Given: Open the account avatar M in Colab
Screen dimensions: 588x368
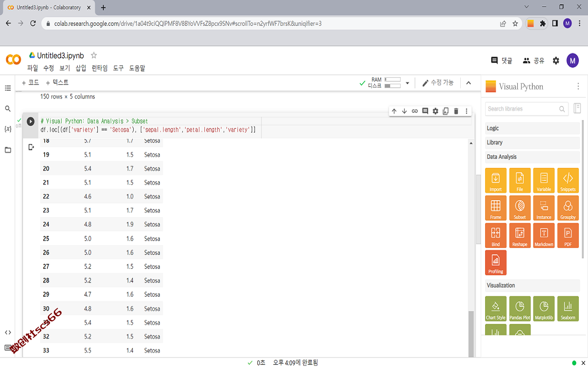Looking at the screenshot, I should (x=572, y=60).
